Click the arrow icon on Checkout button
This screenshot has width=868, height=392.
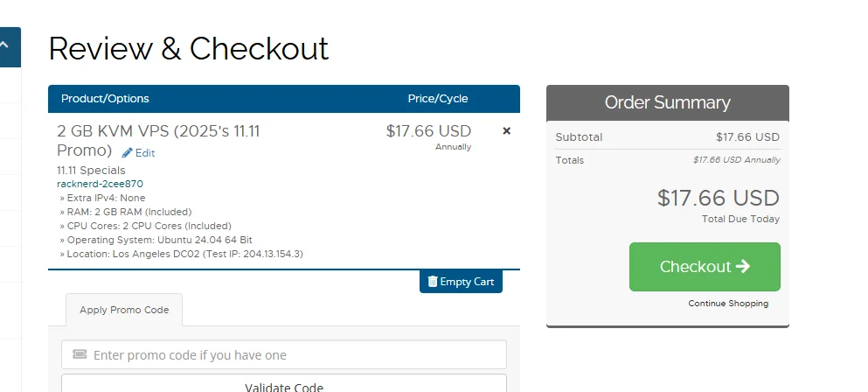pos(743,266)
